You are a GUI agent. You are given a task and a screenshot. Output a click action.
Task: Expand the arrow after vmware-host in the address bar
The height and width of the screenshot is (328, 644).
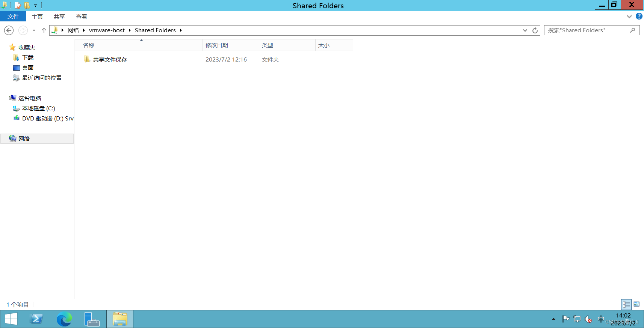tap(130, 30)
